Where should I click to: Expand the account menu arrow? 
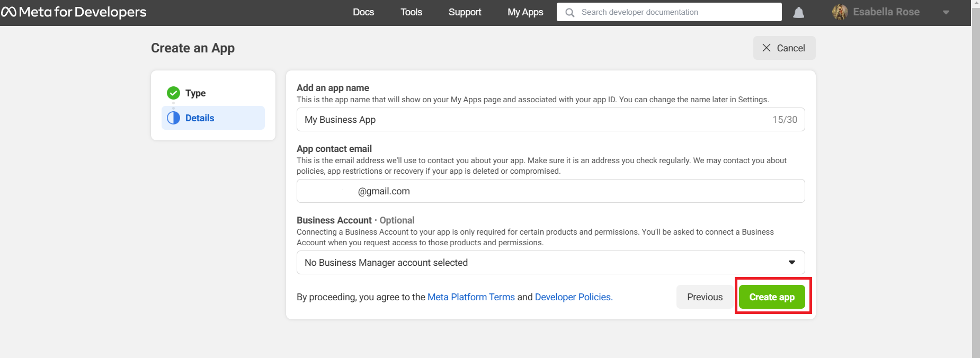pyautogui.click(x=946, y=13)
